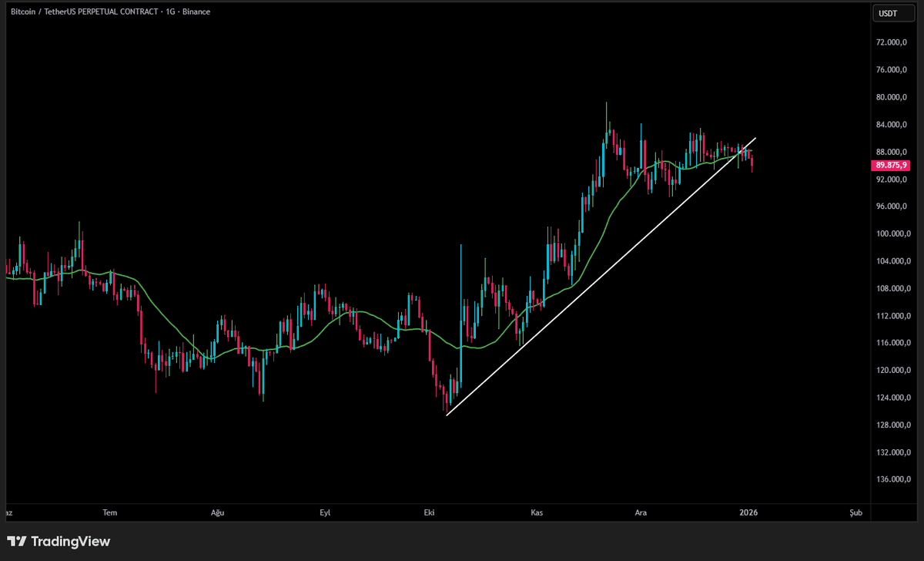The width and height of the screenshot is (924, 561).
Task: Click the Ara month label on time axis
Action: (x=641, y=512)
